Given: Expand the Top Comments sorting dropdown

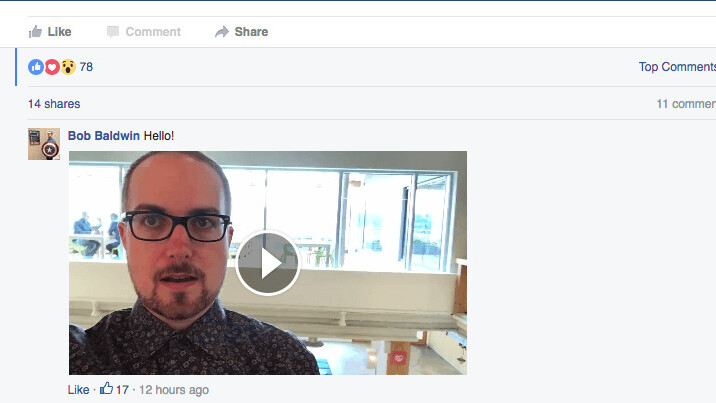Looking at the screenshot, I should (677, 67).
